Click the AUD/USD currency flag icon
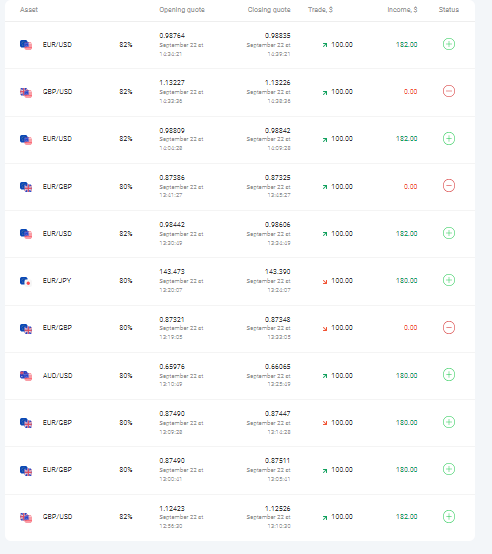This screenshot has height=554, width=492. pos(26,375)
